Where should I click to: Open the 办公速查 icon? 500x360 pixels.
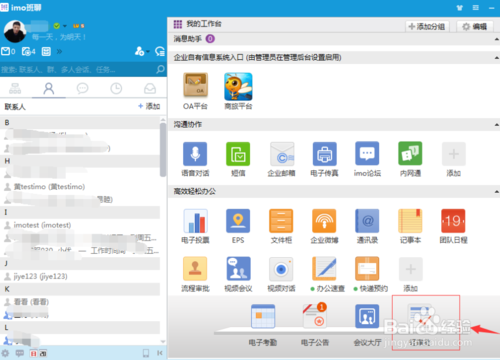(324, 269)
